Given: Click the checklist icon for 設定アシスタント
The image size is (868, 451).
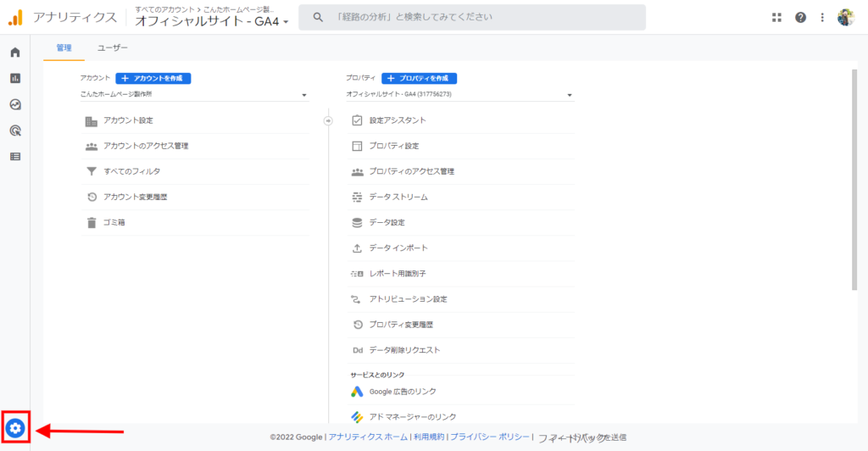Looking at the screenshot, I should [357, 120].
